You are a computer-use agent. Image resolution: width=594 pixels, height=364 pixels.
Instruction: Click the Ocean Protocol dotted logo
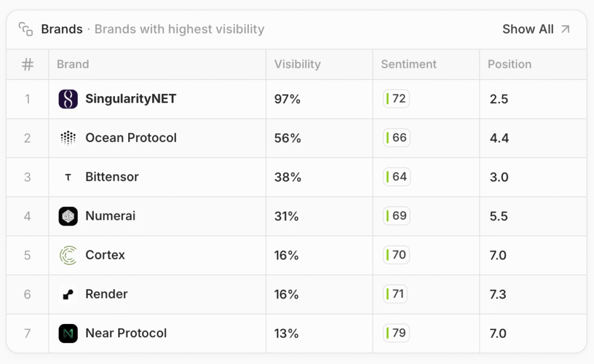[68, 138]
